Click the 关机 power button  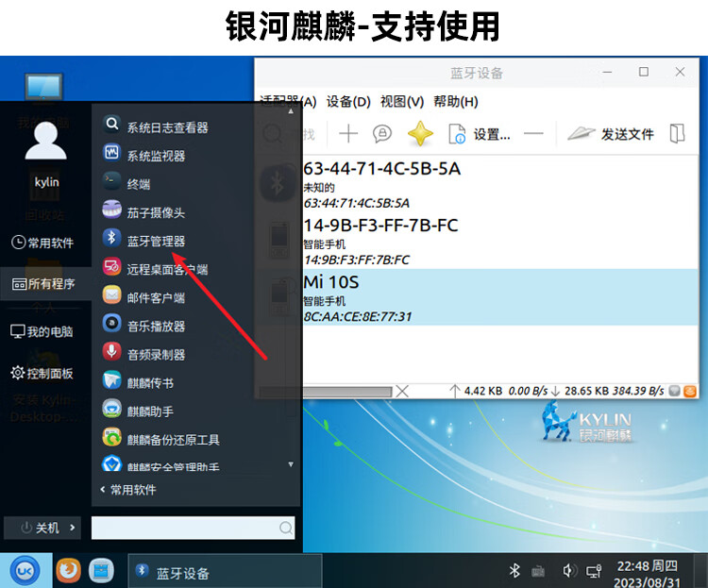pos(40,528)
